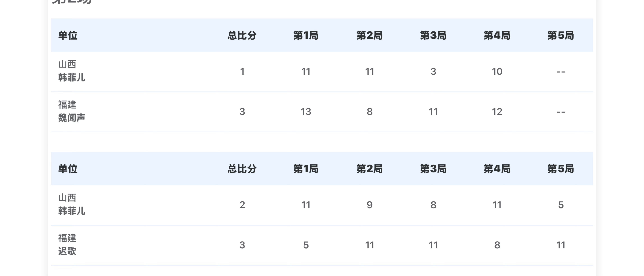Click 韩菲儿's 第5局 score of 5
This screenshot has width=644, height=276.
(561, 205)
